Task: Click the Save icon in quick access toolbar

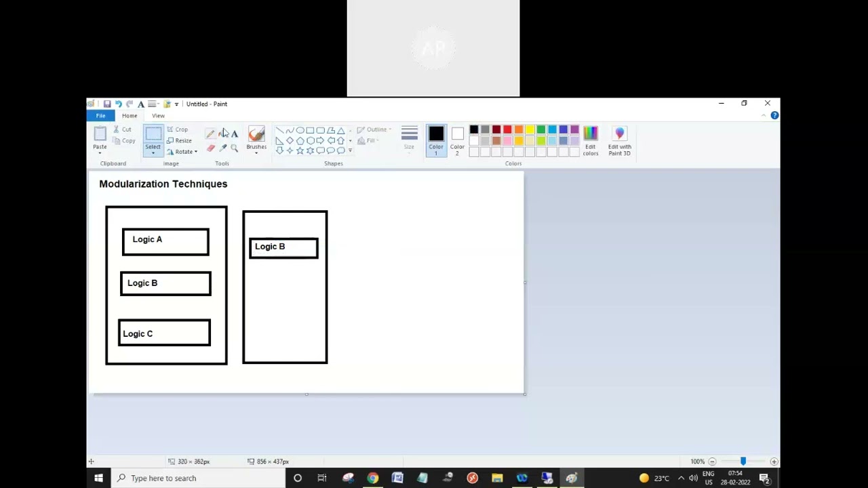Action: click(x=107, y=104)
